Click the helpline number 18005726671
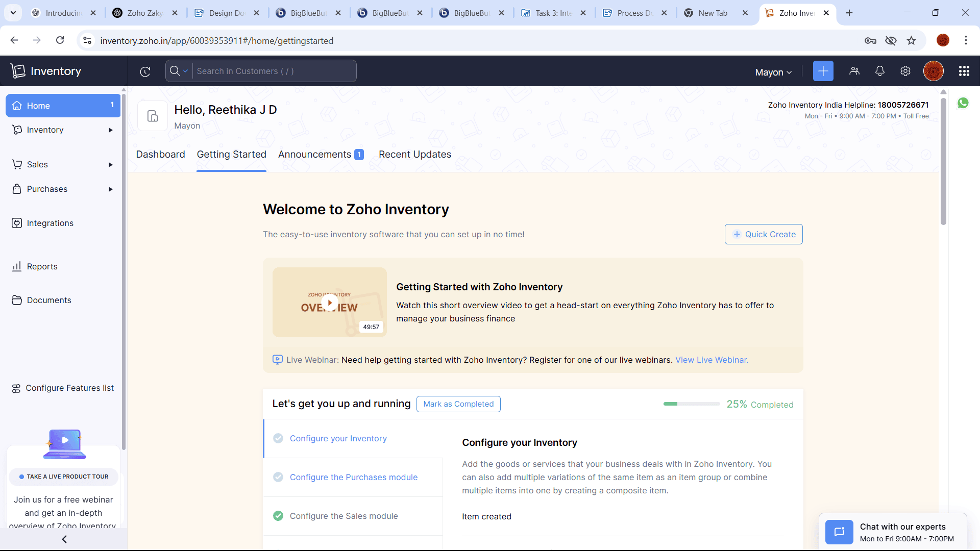 coord(903,105)
